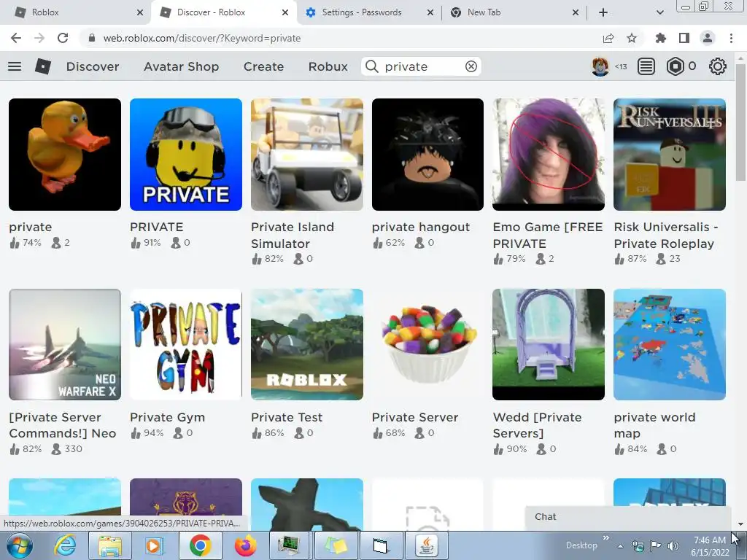Open the Robux menu item
This screenshot has height=560, width=747.
[328, 66]
